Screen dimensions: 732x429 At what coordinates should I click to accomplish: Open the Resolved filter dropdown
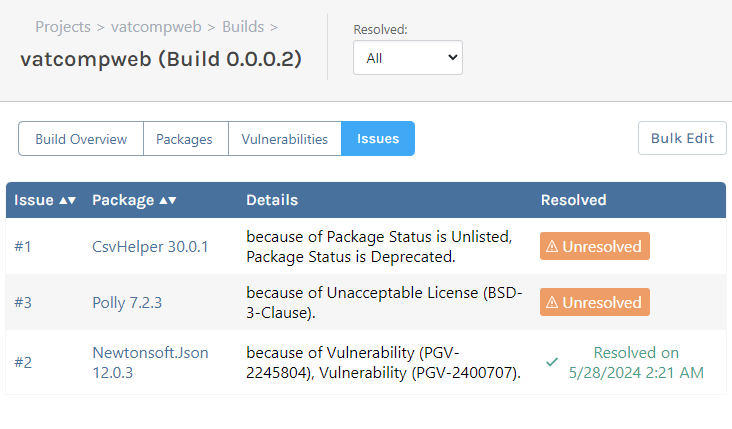[408, 58]
